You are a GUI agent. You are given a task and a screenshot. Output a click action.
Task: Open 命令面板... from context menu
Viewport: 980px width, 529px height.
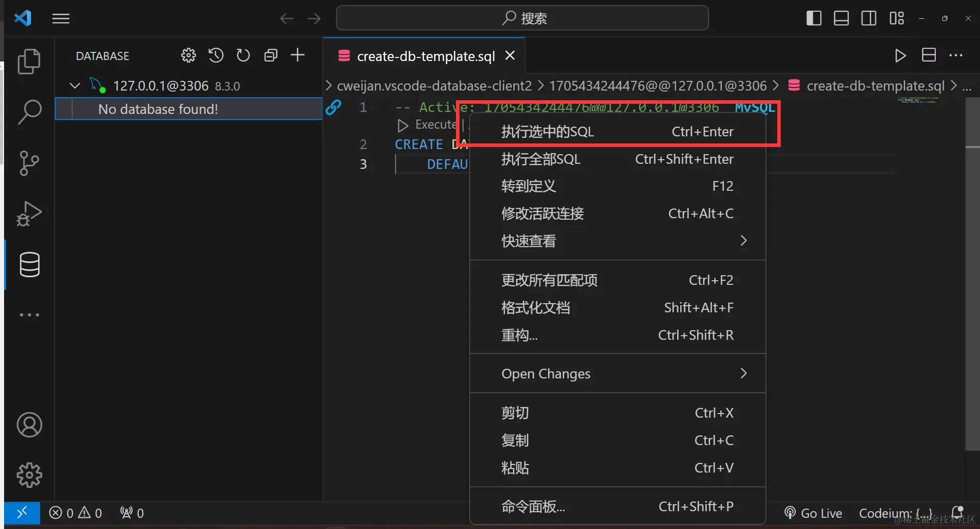[618, 507]
